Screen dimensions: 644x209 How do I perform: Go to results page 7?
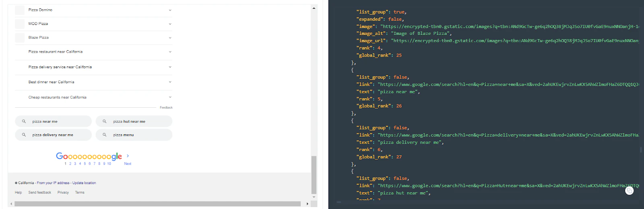coord(94,164)
